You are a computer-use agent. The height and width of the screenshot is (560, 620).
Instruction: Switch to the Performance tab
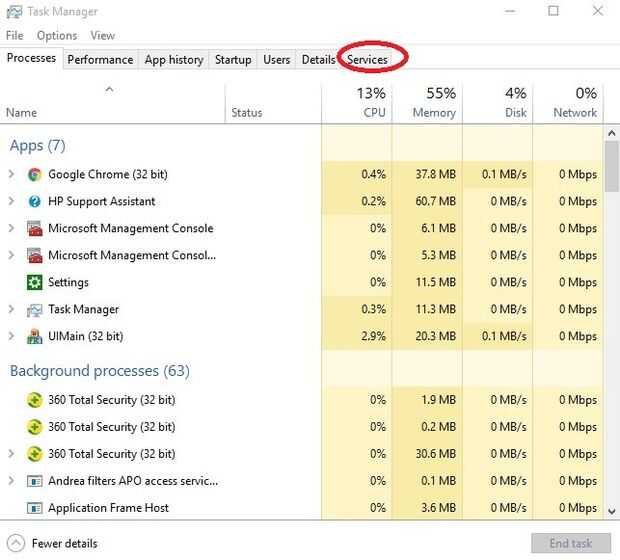(x=100, y=60)
